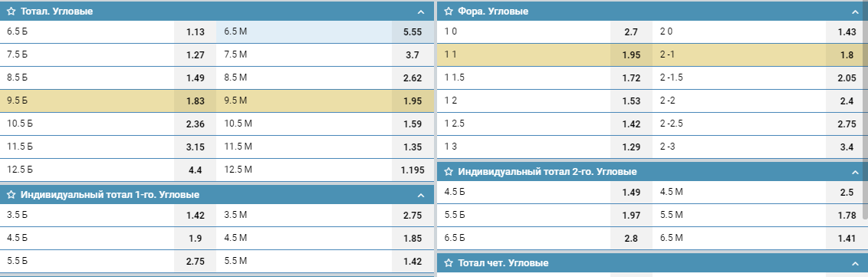Bet on handicap 2 -3 at 3.4

[x=847, y=147]
